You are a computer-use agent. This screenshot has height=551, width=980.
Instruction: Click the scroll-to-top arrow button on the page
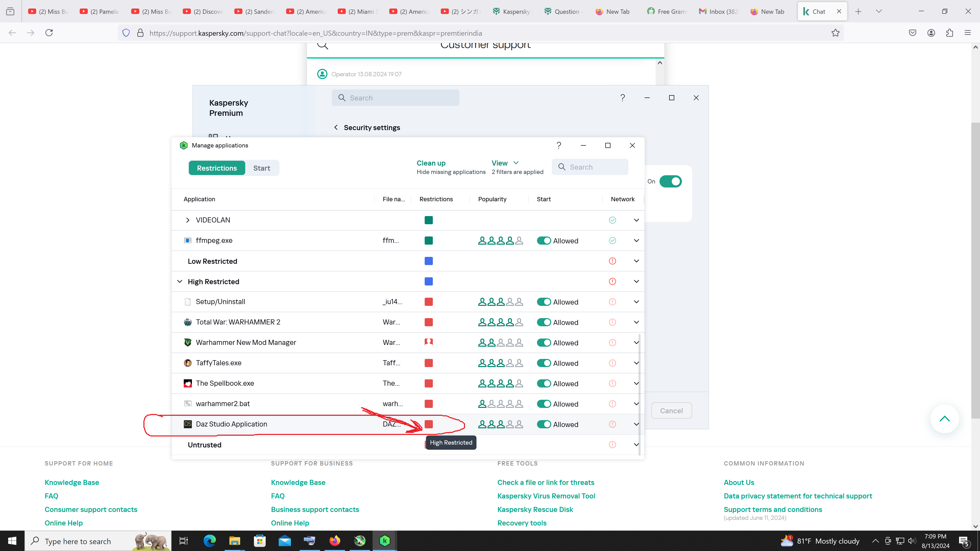pos(944,419)
